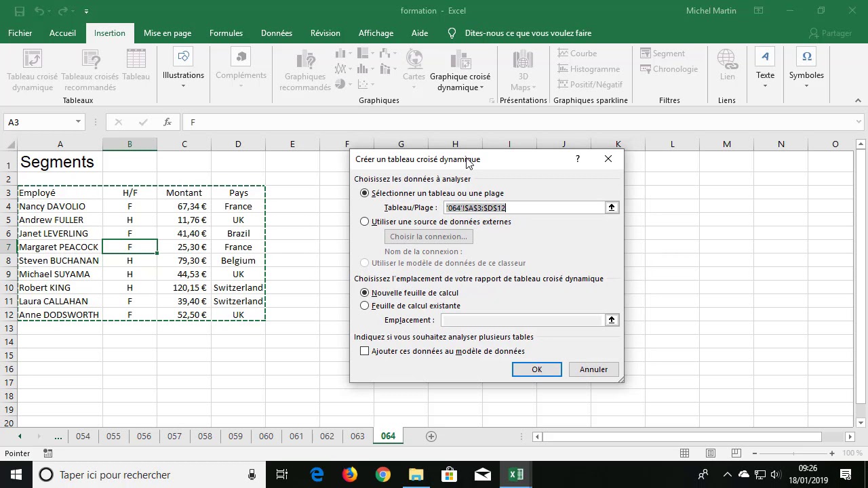
Task: Expand the formula bar
Action: (x=859, y=122)
